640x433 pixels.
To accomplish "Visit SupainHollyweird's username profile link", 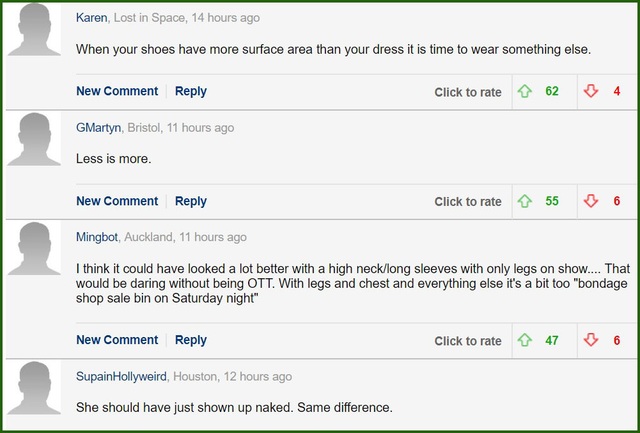I will (122, 377).
